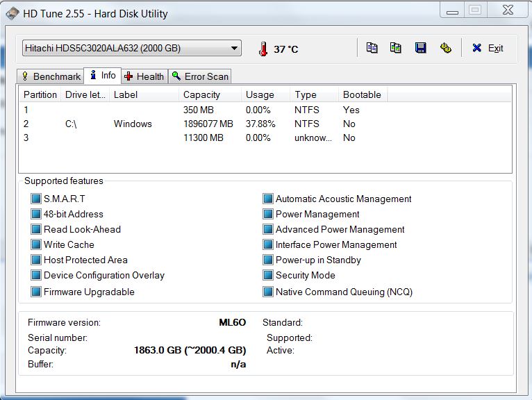Click the Exit button

pyautogui.click(x=488, y=48)
